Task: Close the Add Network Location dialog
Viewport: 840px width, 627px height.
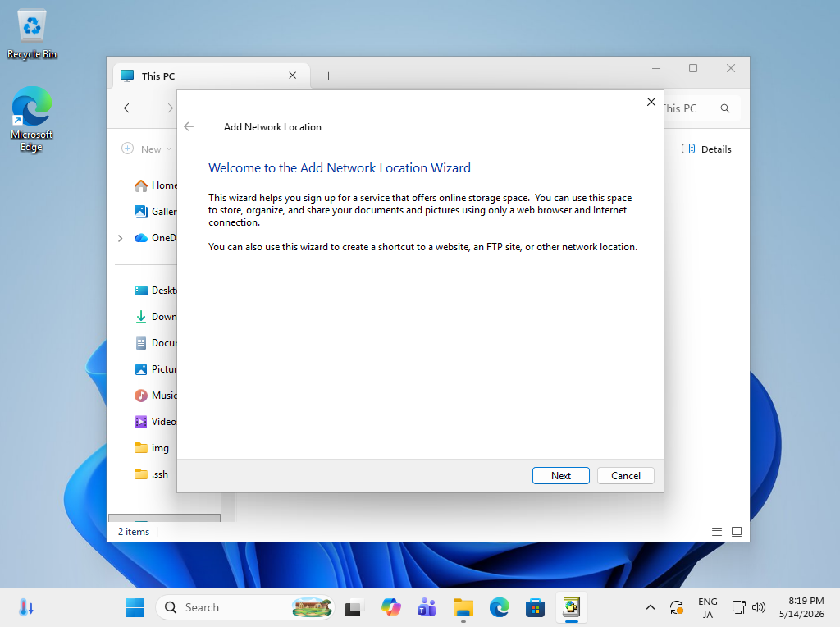Action: pos(651,102)
